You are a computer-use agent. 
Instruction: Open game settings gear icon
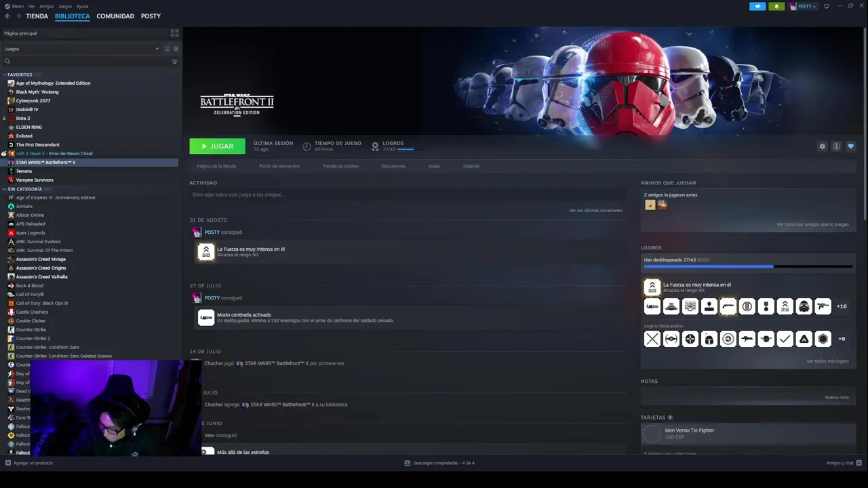pyautogui.click(x=822, y=146)
